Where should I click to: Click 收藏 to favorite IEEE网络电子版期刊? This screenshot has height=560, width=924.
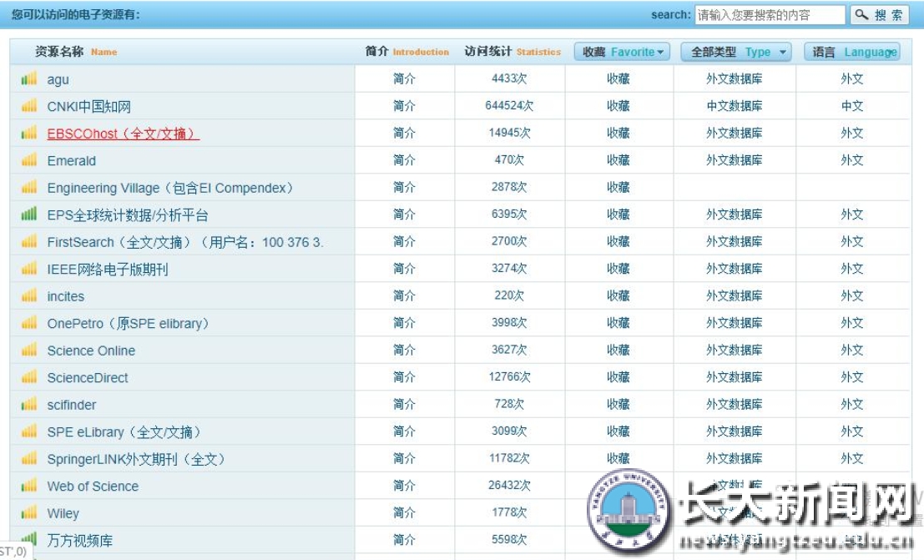(x=619, y=268)
